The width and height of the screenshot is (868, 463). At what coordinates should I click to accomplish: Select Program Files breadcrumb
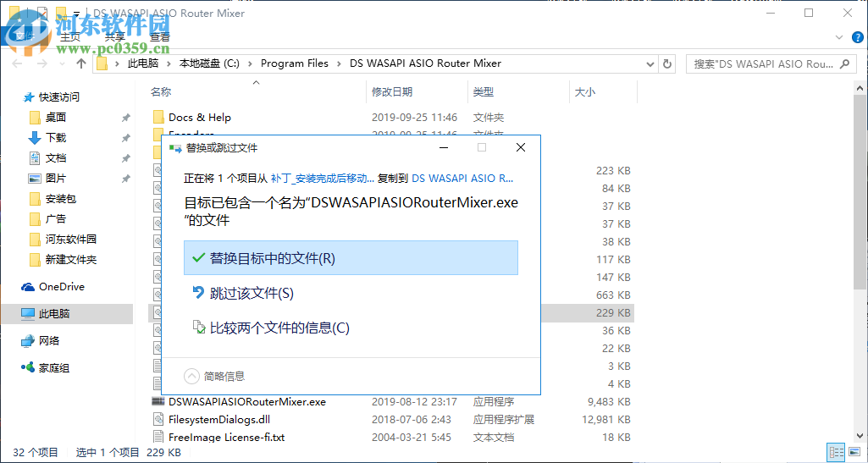tap(295, 63)
